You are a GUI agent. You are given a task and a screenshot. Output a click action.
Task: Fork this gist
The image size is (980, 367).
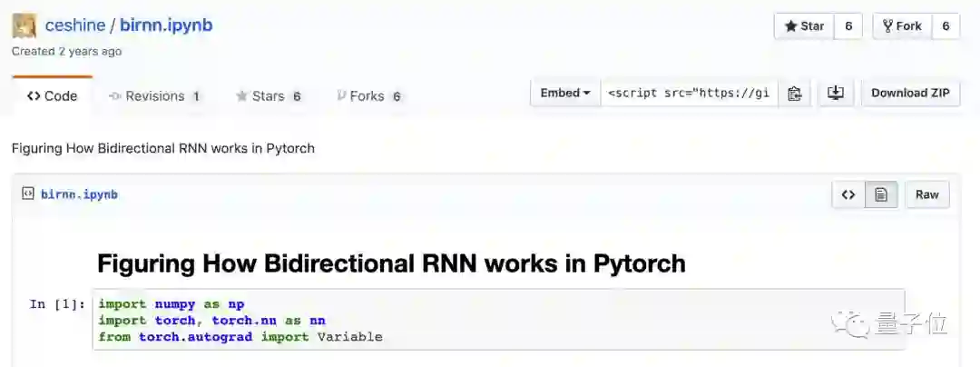coord(902,26)
